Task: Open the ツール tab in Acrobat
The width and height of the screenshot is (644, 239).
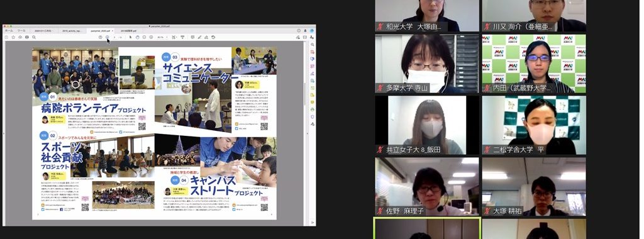Action: coord(21,31)
